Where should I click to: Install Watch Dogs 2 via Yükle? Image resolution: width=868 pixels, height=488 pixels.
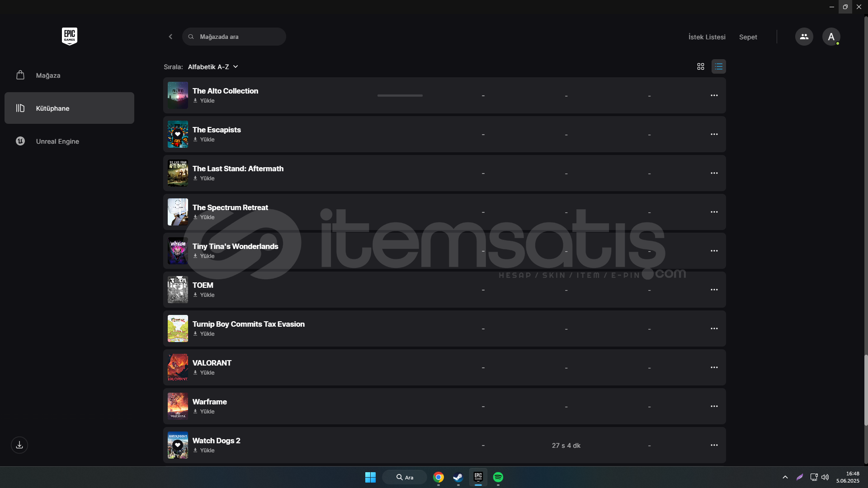(x=204, y=450)
